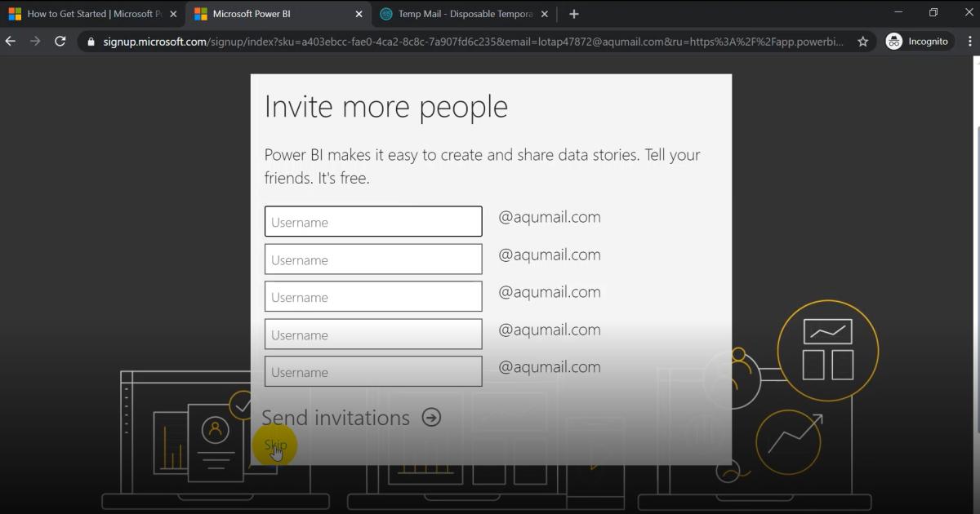980x514 pixels.
Task: Click the first Username input field
Action: pyautogui.click(x=372, y=221)
